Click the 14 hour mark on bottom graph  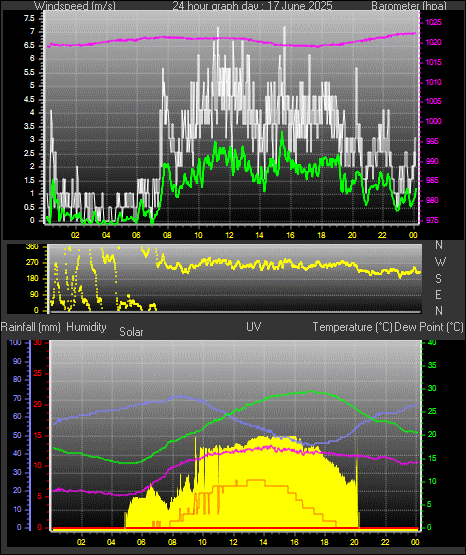[263, 542]
